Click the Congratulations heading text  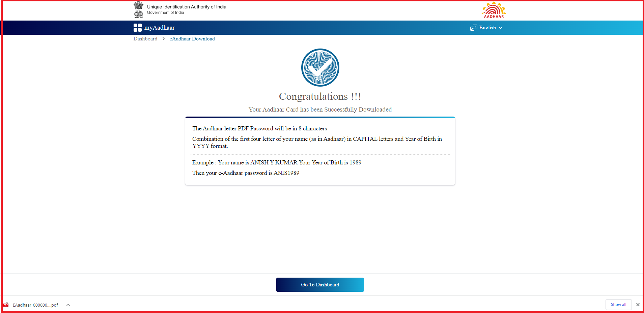tap(320, 96)
